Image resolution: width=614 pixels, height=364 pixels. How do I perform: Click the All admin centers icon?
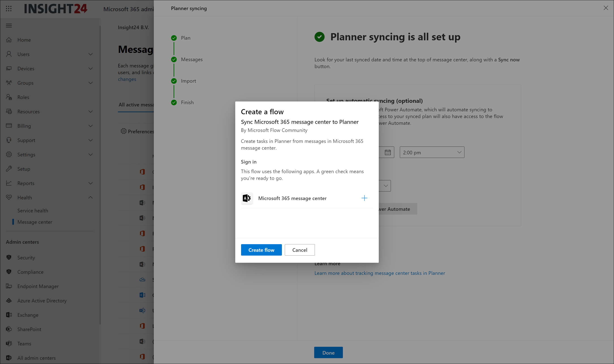[9, 358]
